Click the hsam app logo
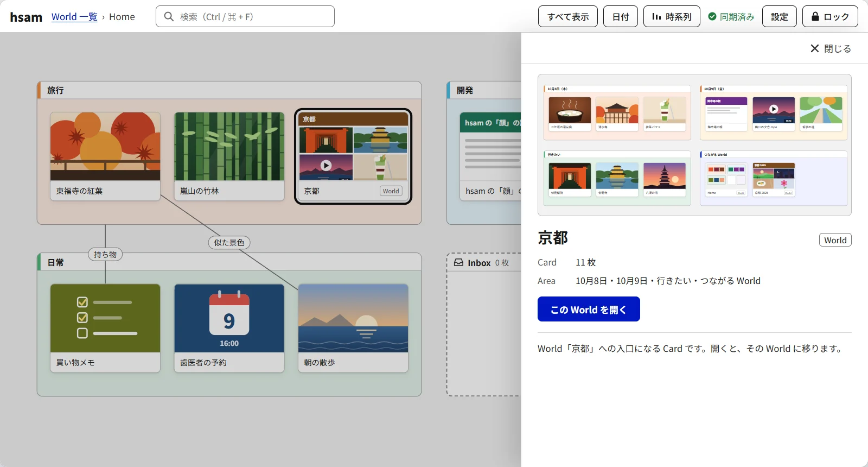 (x=26, y=17)
